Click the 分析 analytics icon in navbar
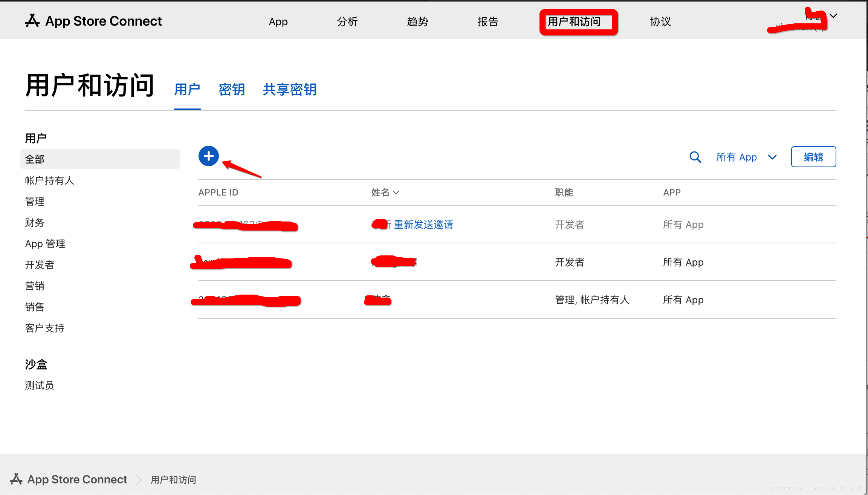 (x=347, y=21)
